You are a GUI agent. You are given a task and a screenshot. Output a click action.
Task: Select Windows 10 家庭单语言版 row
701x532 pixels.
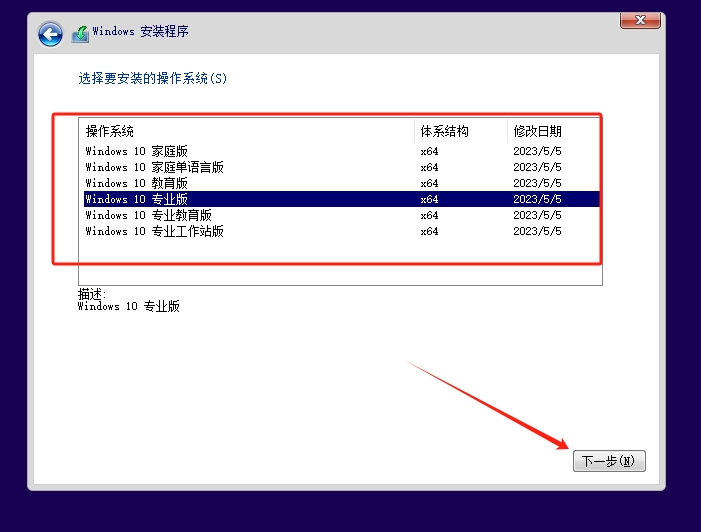(342, 167)
